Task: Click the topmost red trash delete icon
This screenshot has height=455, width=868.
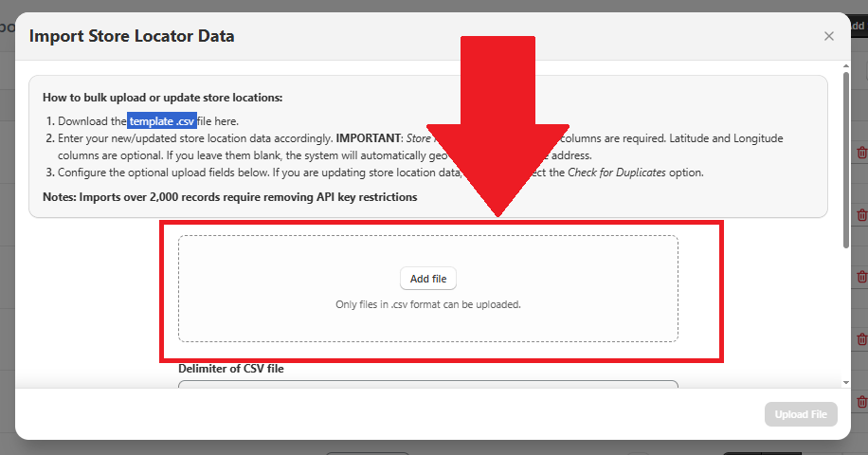Action: tap(861, 153)
